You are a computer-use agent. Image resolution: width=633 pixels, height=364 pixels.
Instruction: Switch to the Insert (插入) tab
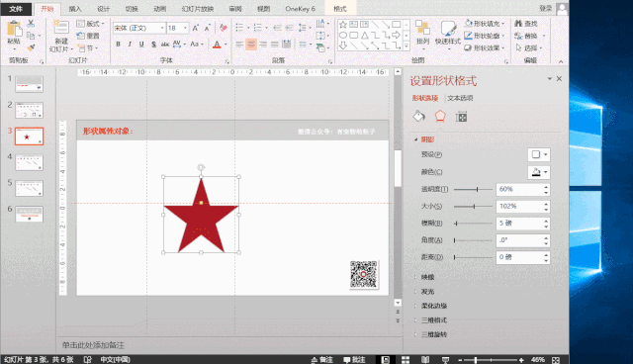(x=75, y=9)
